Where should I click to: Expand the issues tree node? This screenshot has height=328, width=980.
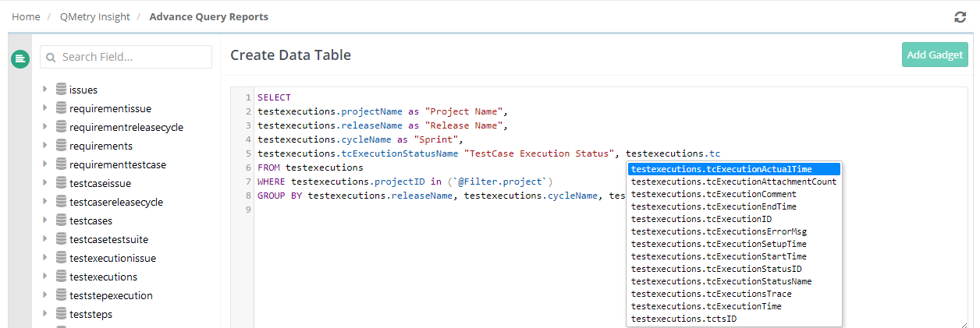(x=45, y=90)
